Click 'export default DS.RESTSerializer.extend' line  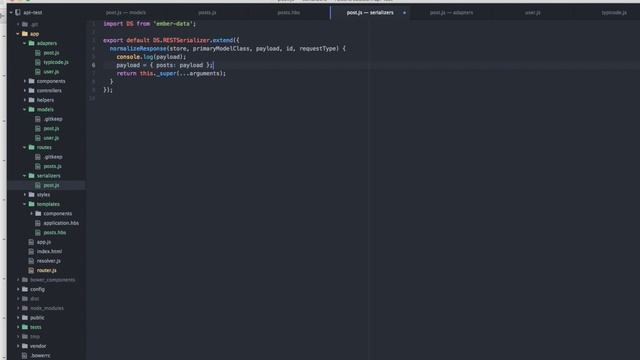pos(171,40)
